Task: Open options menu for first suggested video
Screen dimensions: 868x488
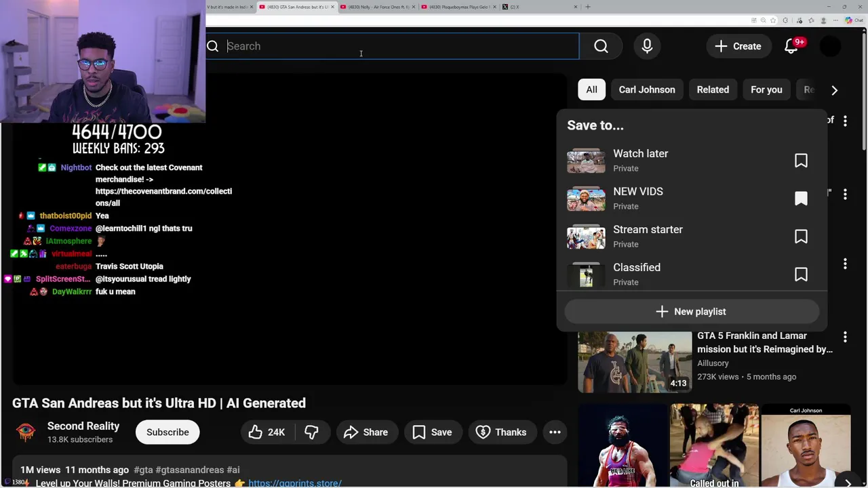Action: tap(845, 121)
